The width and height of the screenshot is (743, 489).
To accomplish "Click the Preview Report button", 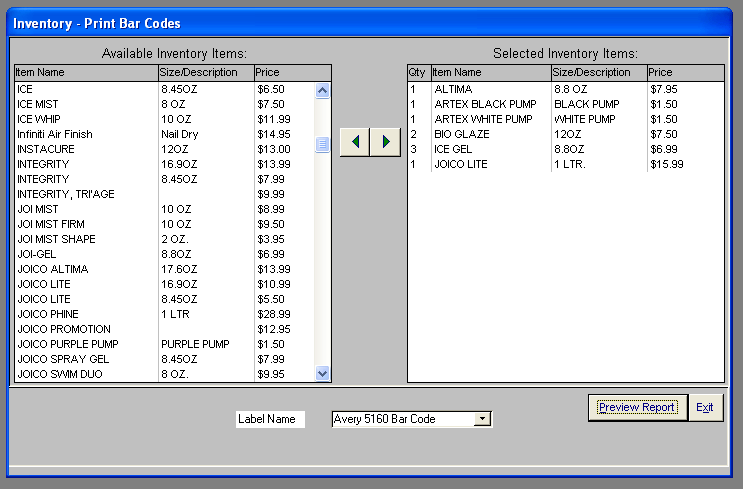I will [637, 408].
